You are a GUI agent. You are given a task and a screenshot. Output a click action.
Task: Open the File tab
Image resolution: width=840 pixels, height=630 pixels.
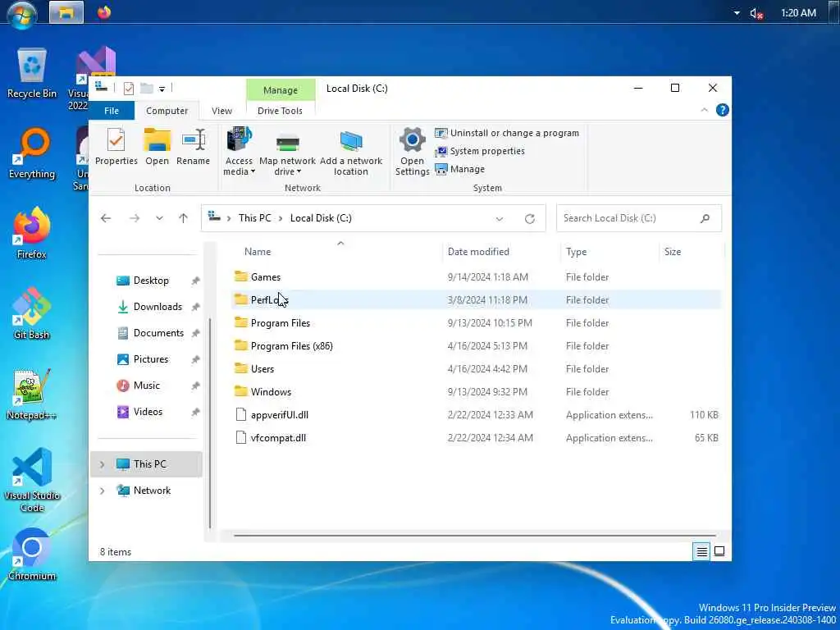(112, 111)
